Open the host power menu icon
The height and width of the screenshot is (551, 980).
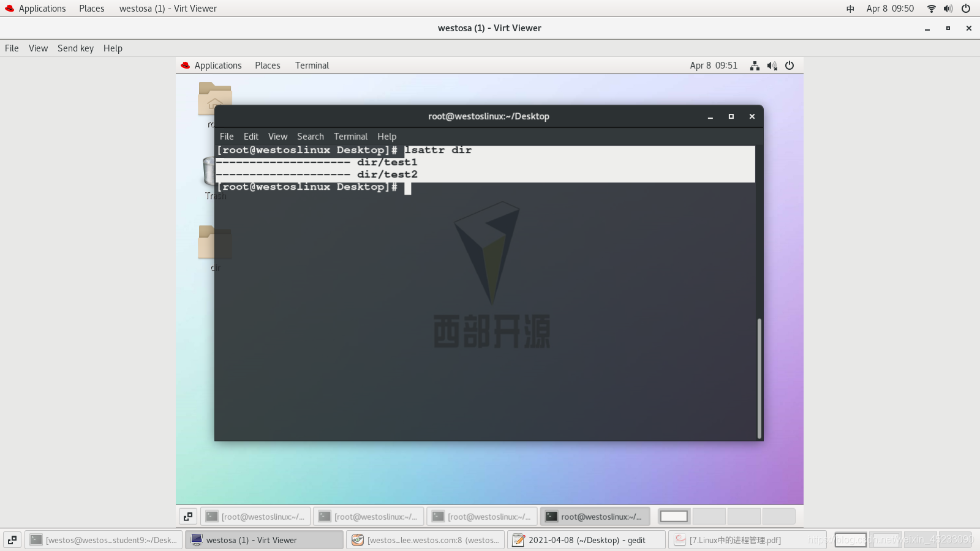966,9
